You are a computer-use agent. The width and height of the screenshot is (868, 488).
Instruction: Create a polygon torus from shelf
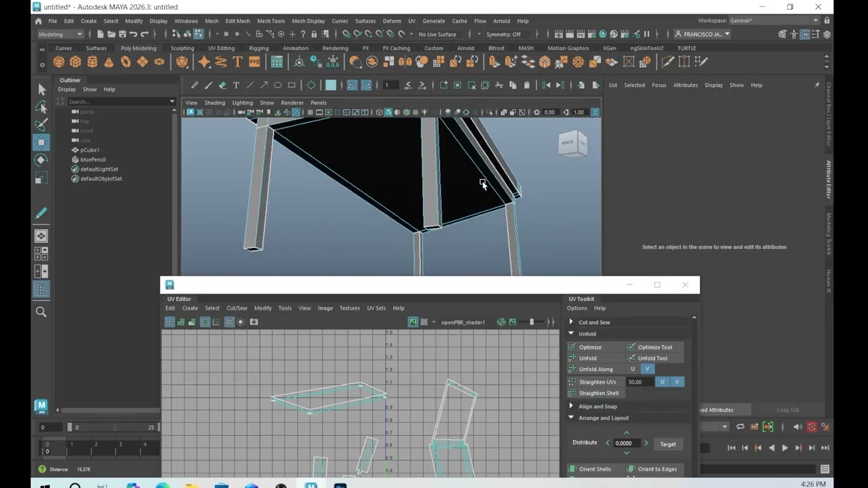(125, 62)
